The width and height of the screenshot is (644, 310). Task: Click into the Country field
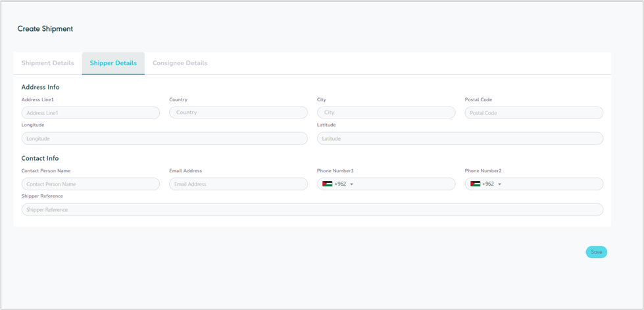238,113
